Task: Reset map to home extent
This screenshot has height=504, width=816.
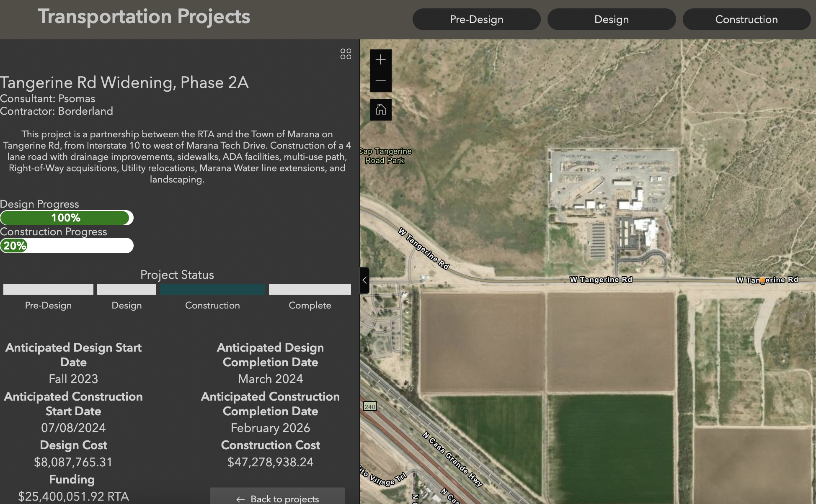Action: (x=380, y=110)
